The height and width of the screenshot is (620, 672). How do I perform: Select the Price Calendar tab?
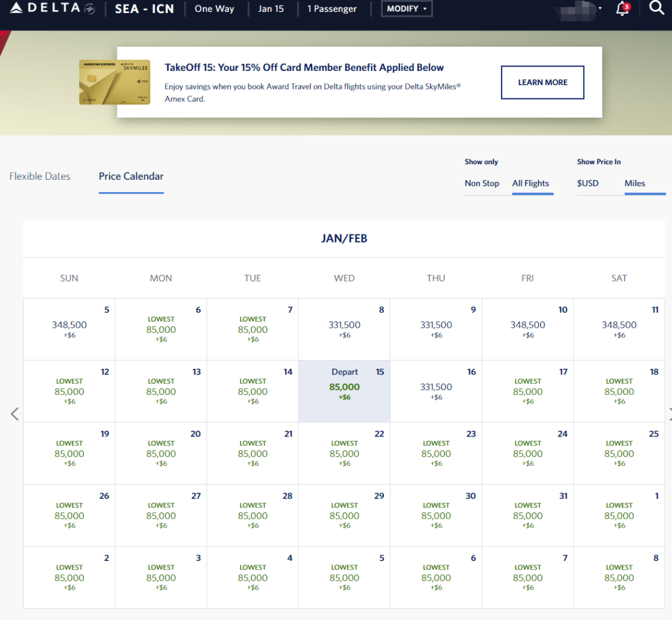point(131,177)
